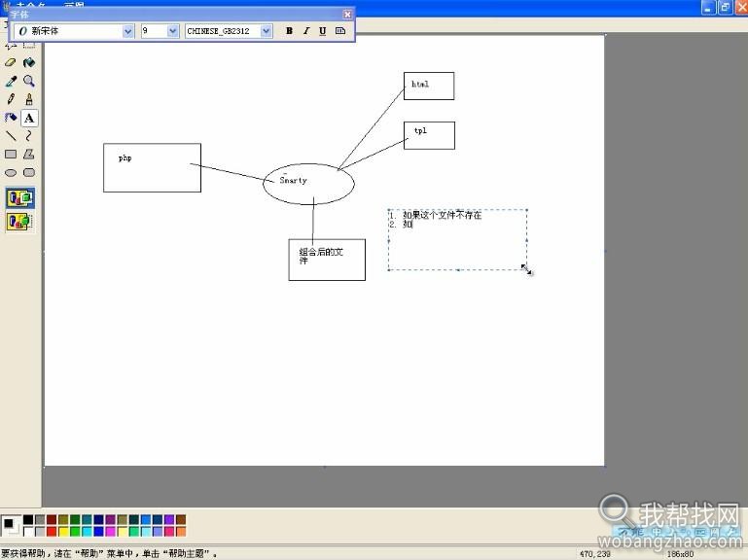Toggle Italic in the font toolbar
The image size is (748, 560).
click(x=306, y=30)
